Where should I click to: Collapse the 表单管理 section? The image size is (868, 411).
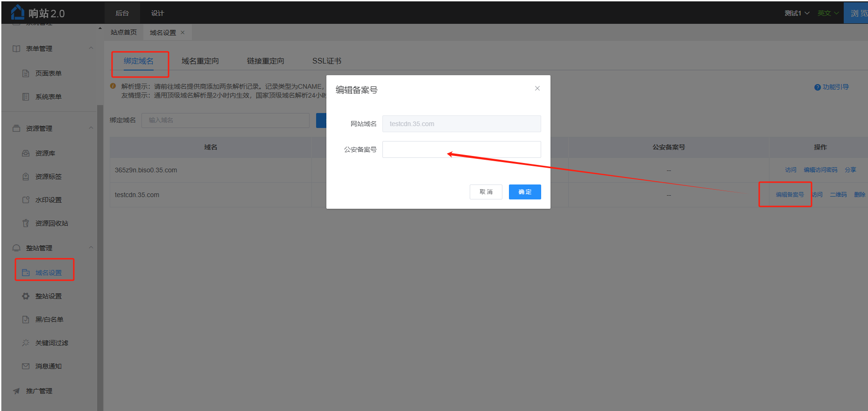click(x=91, y=48)
